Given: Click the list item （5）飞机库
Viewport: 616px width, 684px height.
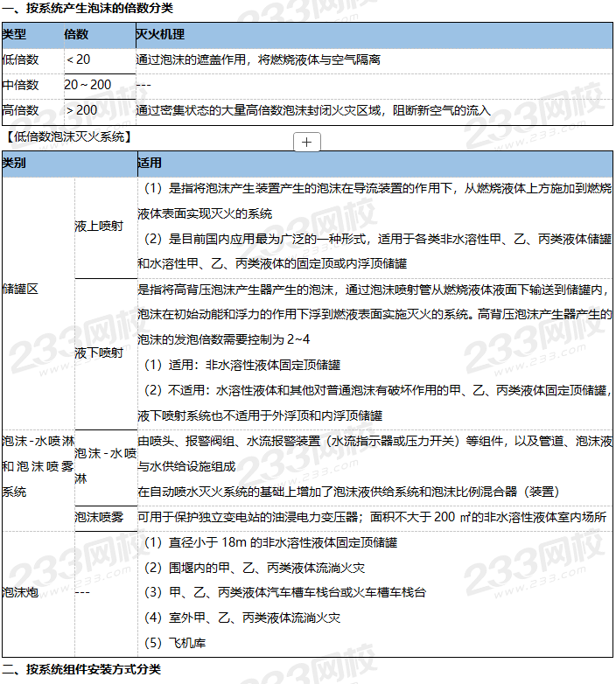Looking at the screenshot, I should (x=175, y=643).
